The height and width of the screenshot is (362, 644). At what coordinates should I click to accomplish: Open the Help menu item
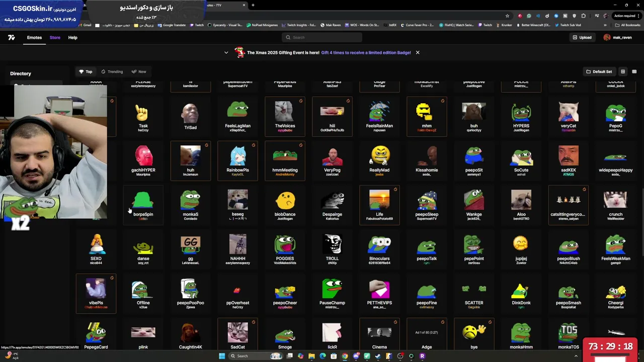click(72, 37)
